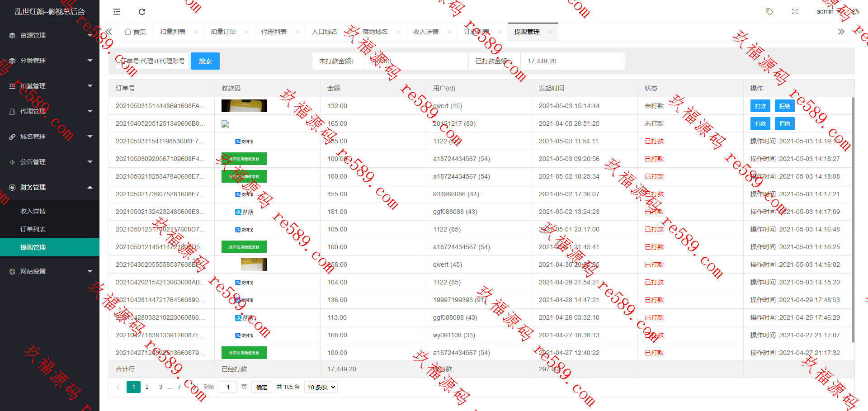Expand 网站设置 menu
The height and width of the screenshot is (411, 868).
(90, 271)
